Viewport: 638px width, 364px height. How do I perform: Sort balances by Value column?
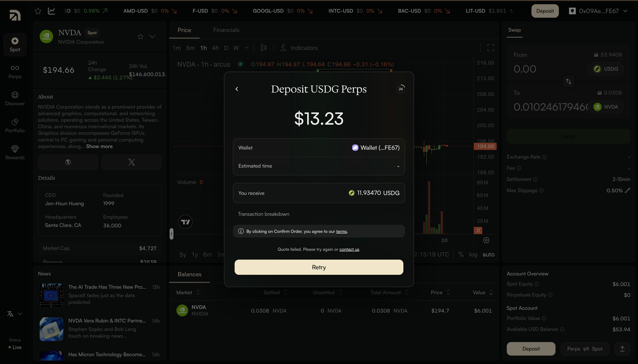[x=483, y=293]
